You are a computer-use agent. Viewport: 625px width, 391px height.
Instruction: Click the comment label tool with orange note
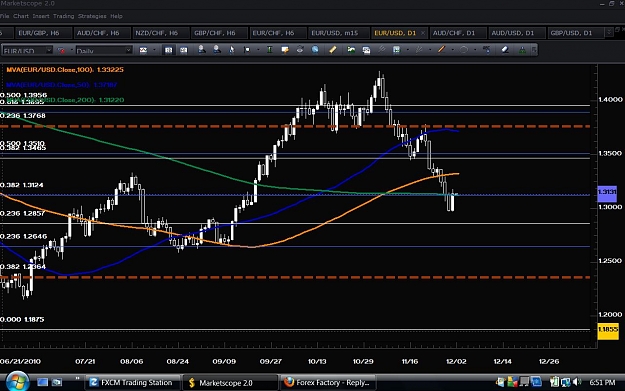tap(285, 50)
